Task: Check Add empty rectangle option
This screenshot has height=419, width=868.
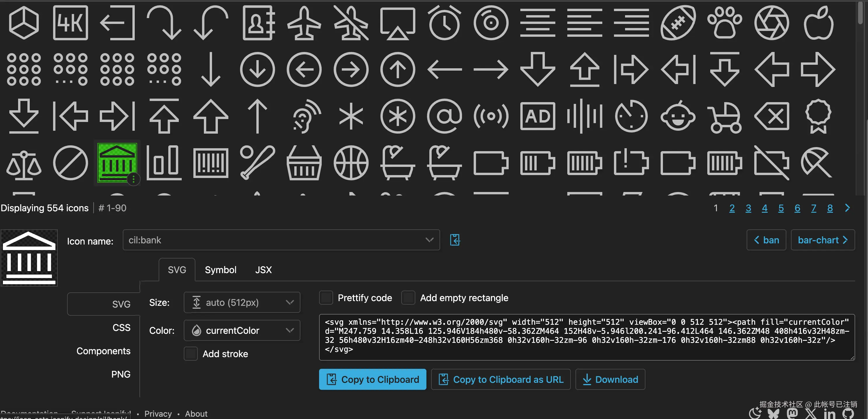Action: coord(408,298)
